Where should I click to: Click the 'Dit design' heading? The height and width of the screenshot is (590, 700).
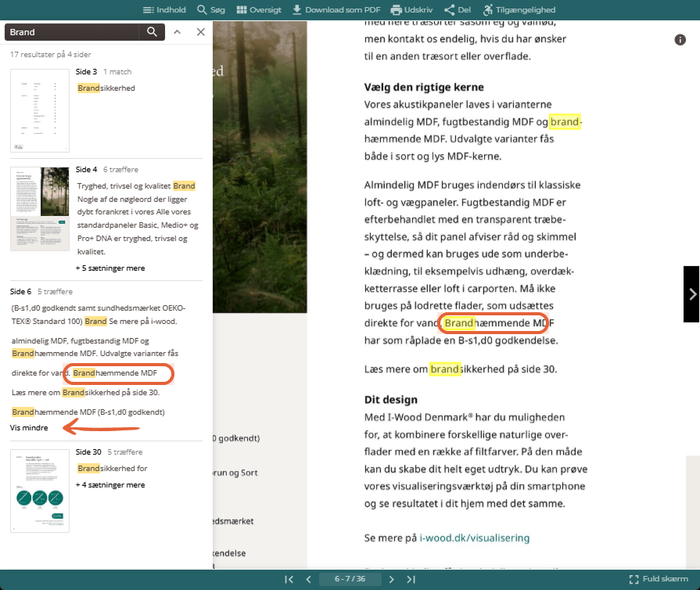pyautogui.click(x=390, y=400)
